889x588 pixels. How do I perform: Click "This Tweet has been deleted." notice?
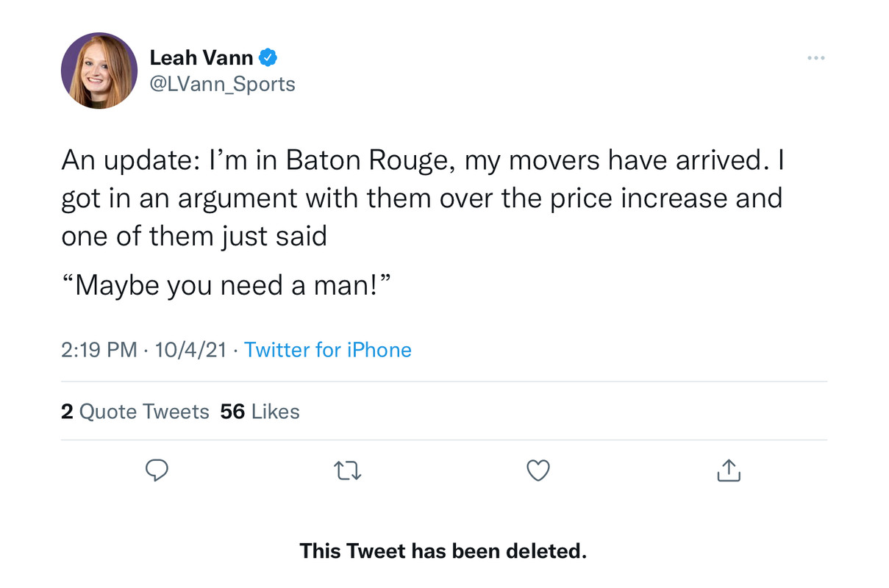pos(443,551)
